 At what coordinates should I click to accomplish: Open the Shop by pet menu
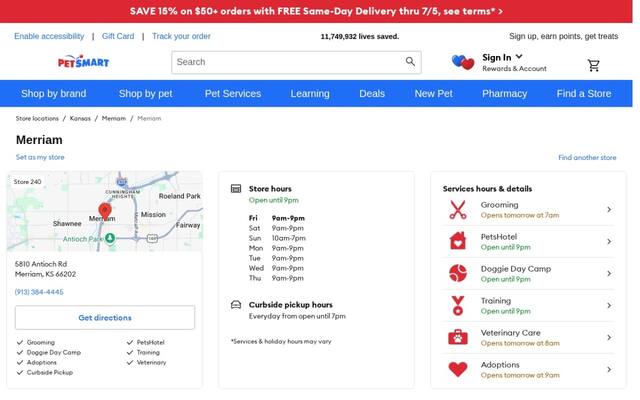click(145, 93)
